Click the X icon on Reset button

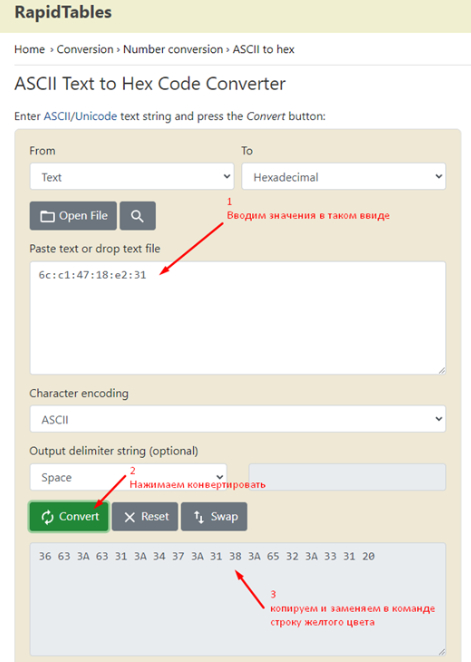[130, 517]
